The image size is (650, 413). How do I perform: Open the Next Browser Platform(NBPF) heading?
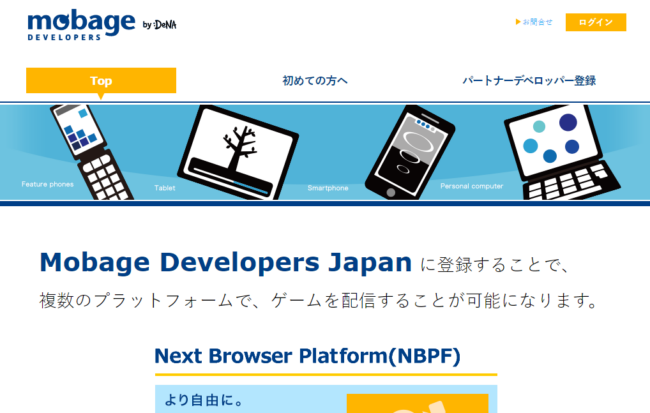(307, 356)
